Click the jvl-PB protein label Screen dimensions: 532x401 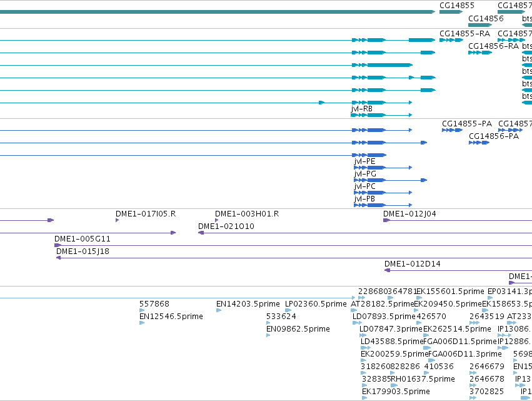(364, 199)
